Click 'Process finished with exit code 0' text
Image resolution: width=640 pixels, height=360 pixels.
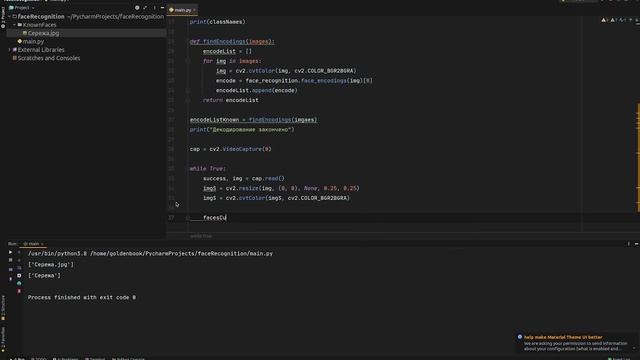[x=82, y=298]
